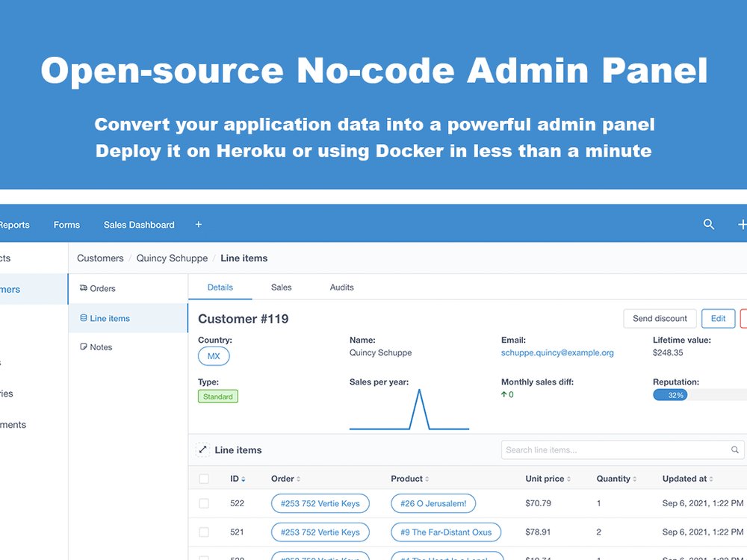Click the Reputation 32% progress bar
This screenshot has height=560, width=747.
699,395
